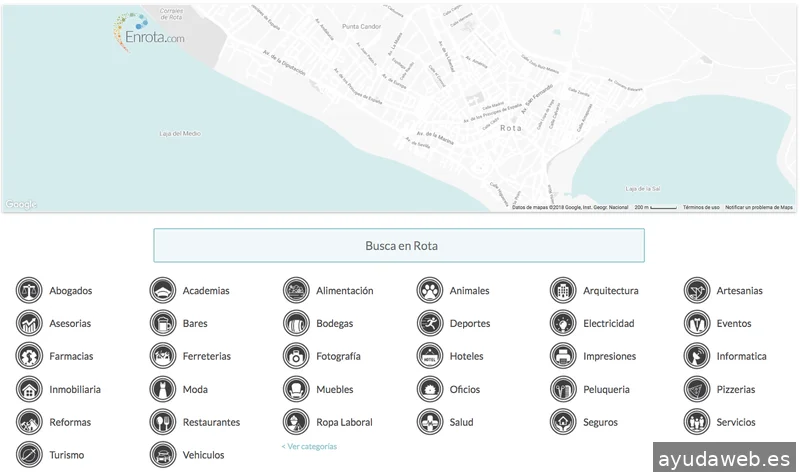Image resolution: width=800 pixels, height=476 pixels.
Task: Open 'Términos de uso' map link
Action: pyautogui.click(x=701, y=207)
